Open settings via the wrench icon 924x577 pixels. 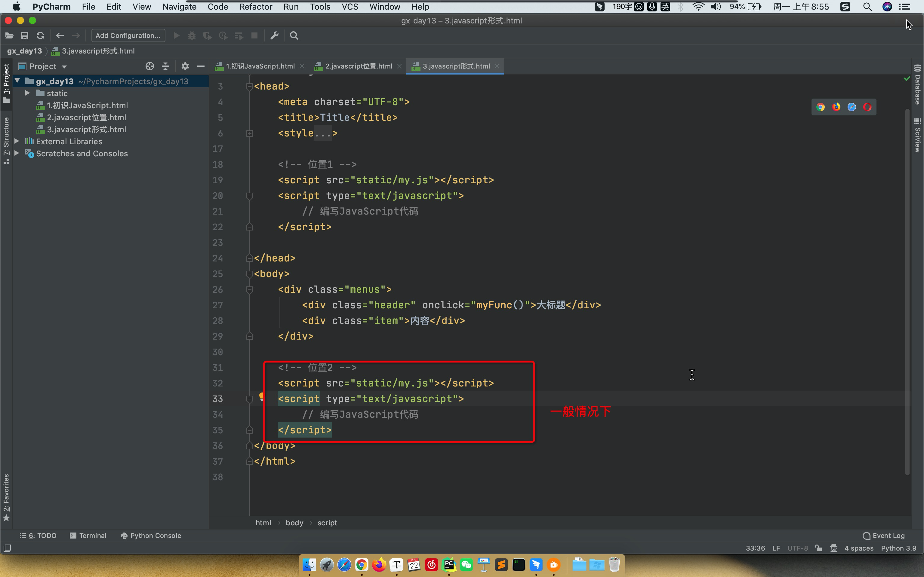[274, 35]
